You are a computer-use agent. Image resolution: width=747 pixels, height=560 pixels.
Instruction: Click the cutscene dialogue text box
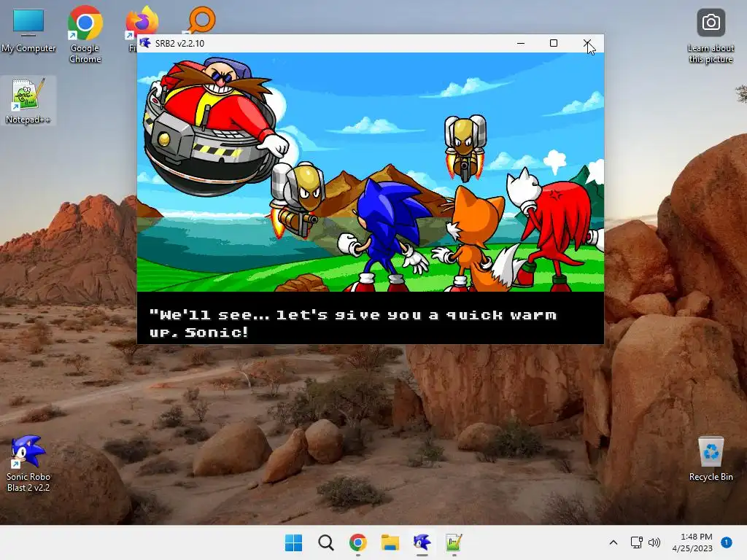tap(370, 318)
